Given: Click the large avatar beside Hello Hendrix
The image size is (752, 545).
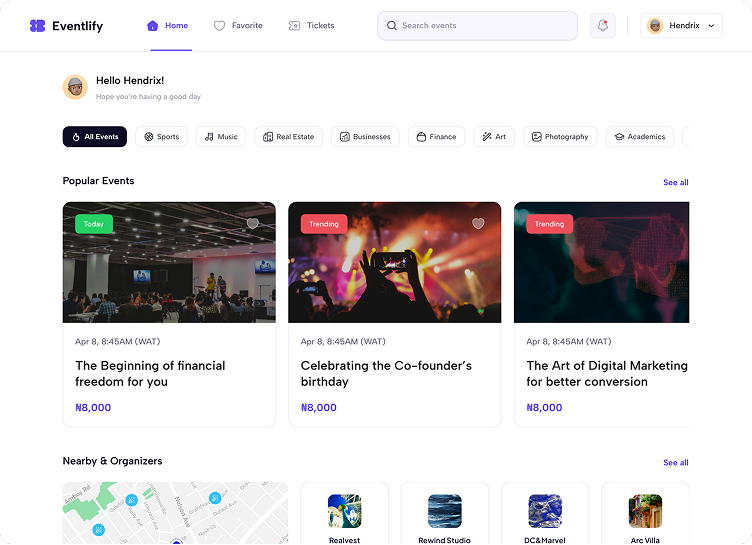Looking at the screenshot, I should point(75,87).
